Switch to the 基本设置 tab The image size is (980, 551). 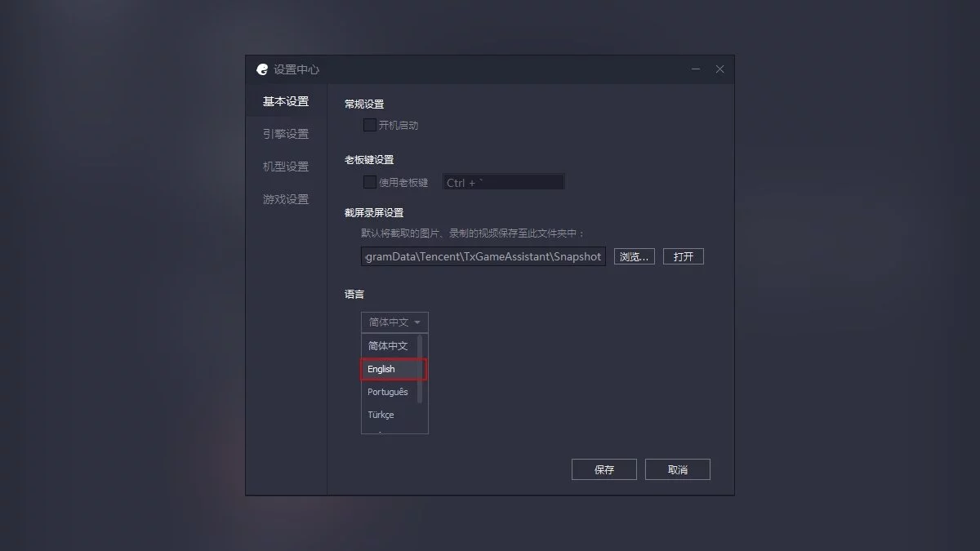point(286,101)
